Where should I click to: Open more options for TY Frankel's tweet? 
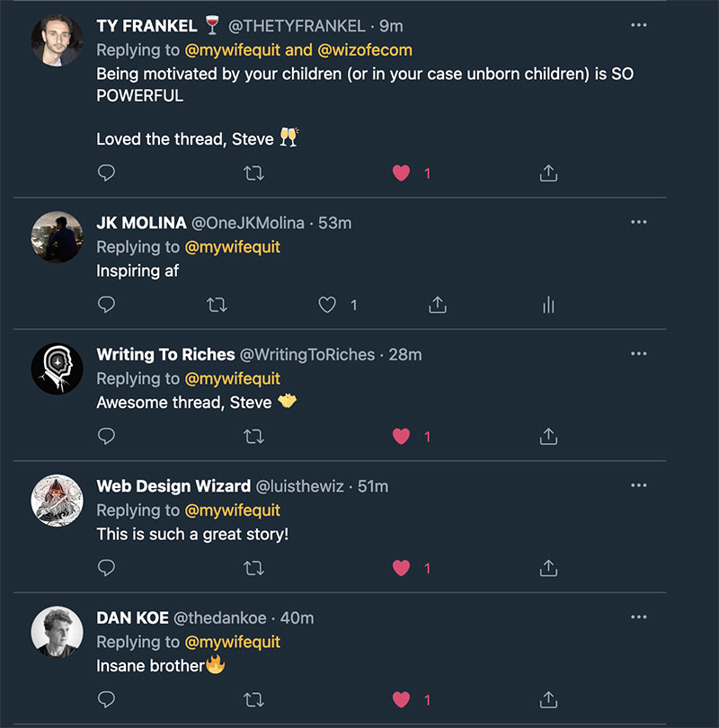click(x=639, y=25)
